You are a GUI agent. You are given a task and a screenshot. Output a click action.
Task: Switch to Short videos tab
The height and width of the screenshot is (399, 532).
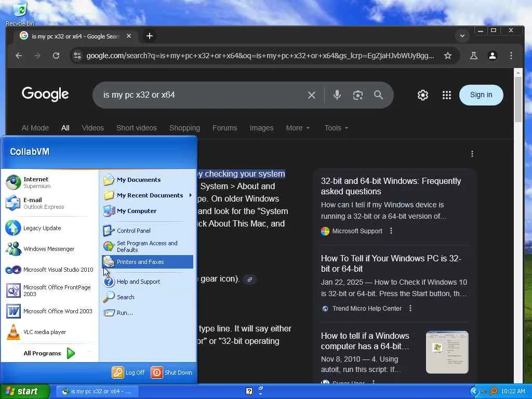(137, 128)
